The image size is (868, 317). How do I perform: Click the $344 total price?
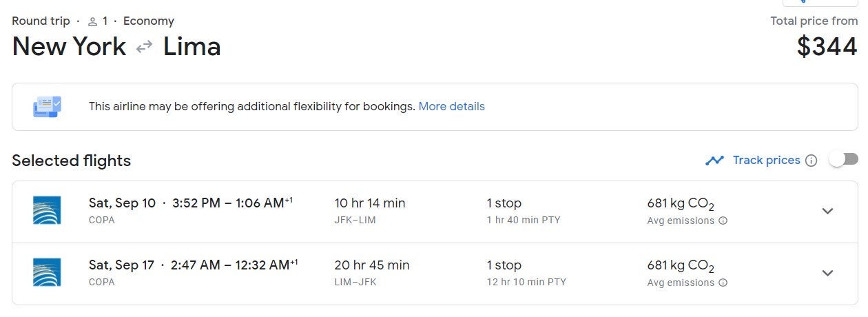point(827,47)
